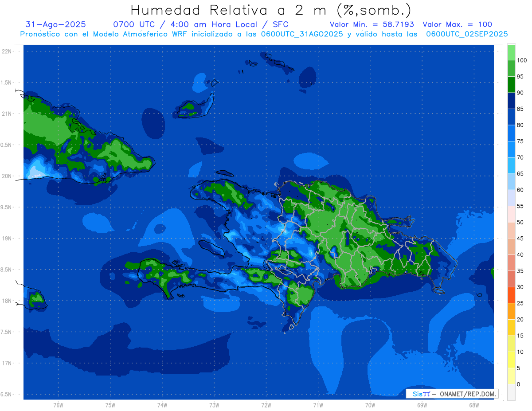
Task: Click the longitude label '71W'
Action: click(x=318, y=405)
